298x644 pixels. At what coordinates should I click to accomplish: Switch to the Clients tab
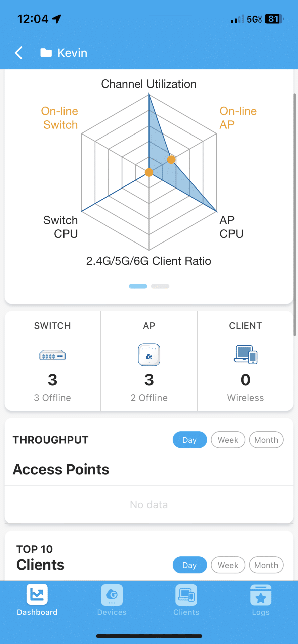[x=186, y=600]
